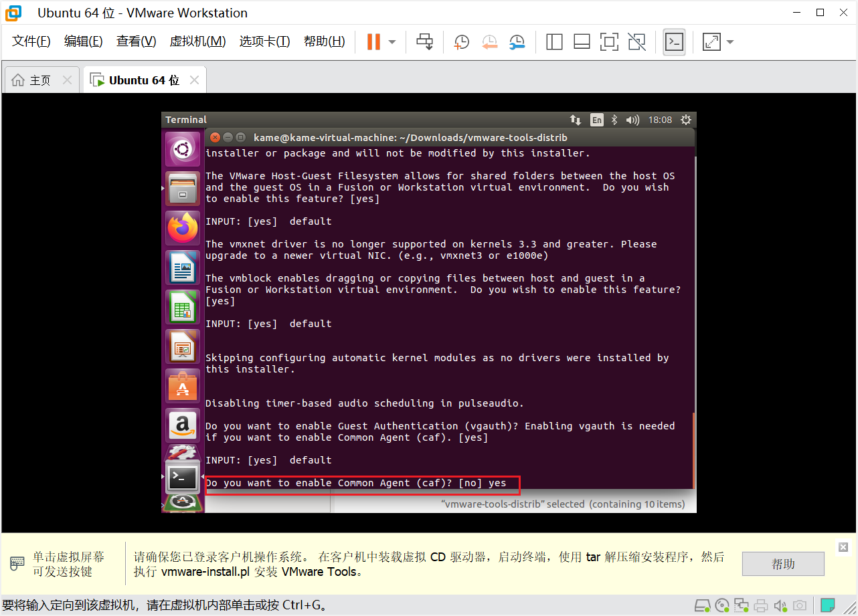858x616 pixels.
Task: Launch LibreOffice Calc from the launcher
Action: tap(183, 307)
